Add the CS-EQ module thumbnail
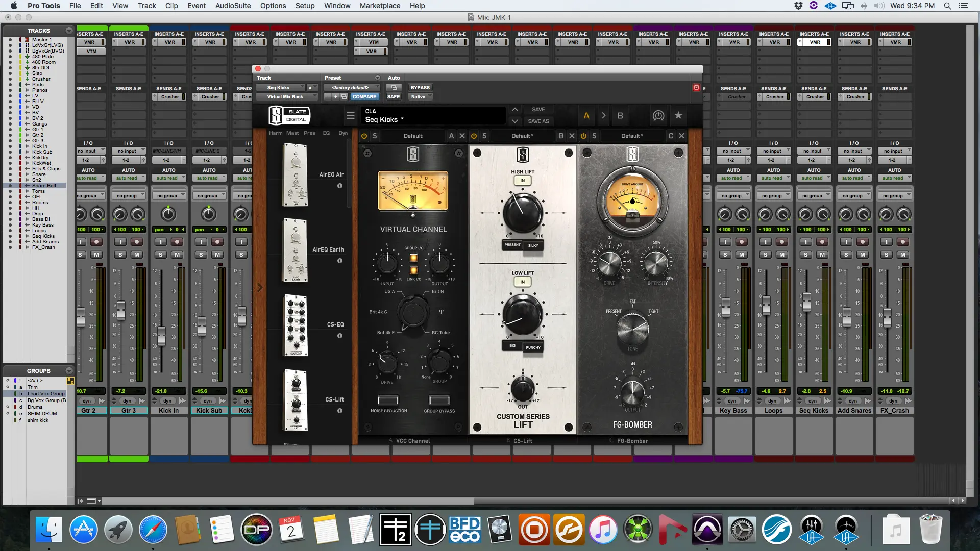This screenshot has width=980, height=551. click(296, 325)
